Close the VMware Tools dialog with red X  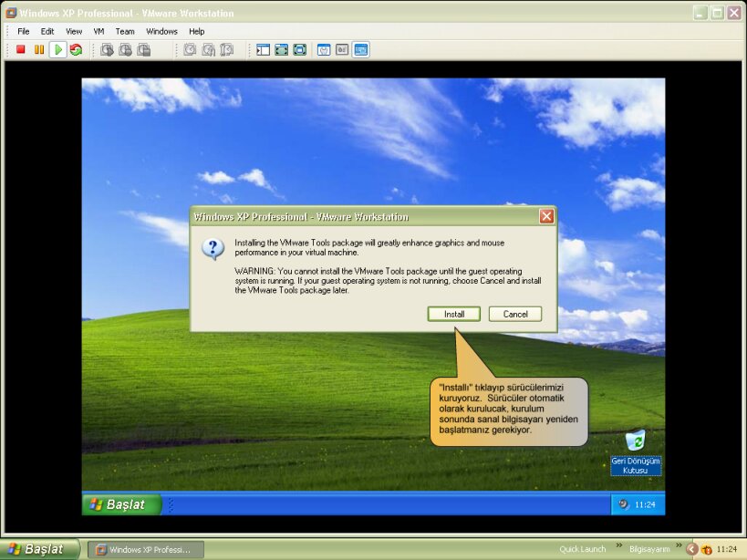pyautogui.click(x=546, y=217)
